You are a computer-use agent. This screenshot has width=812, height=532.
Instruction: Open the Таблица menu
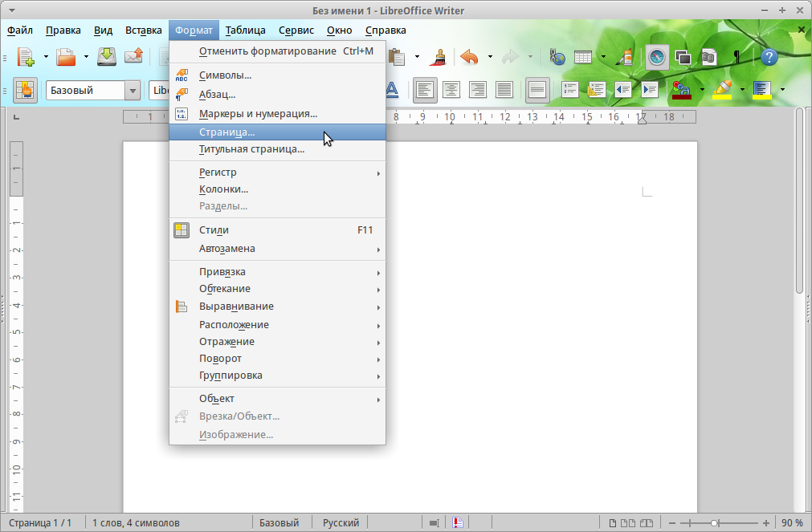(246, 30)
